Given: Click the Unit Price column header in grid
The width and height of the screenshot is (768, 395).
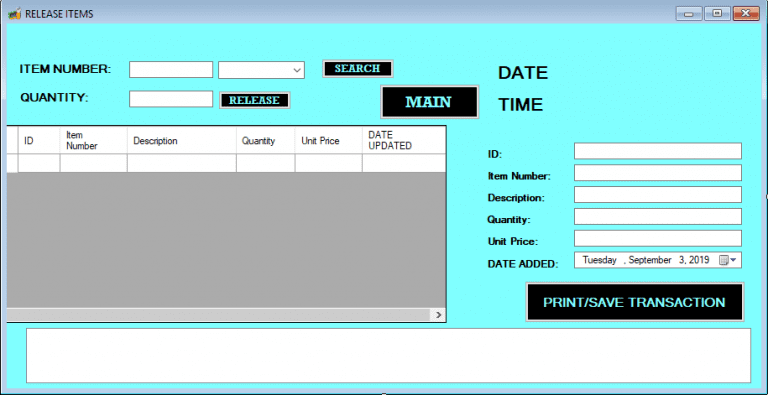Looking at the screenshot, I should (328, 141).
